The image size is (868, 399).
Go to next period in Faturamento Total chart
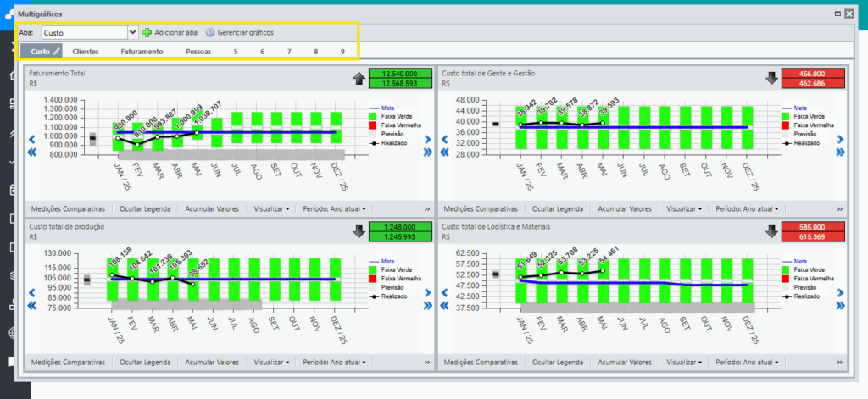coord(427,140)
